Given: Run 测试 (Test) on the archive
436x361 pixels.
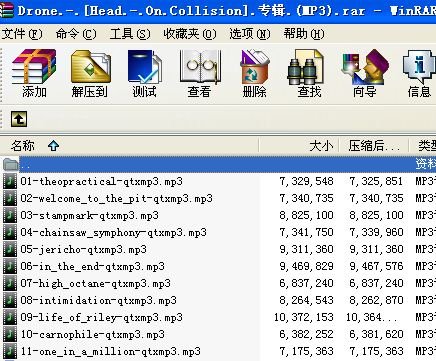Looking at the screenshot, I should [144, 74].
